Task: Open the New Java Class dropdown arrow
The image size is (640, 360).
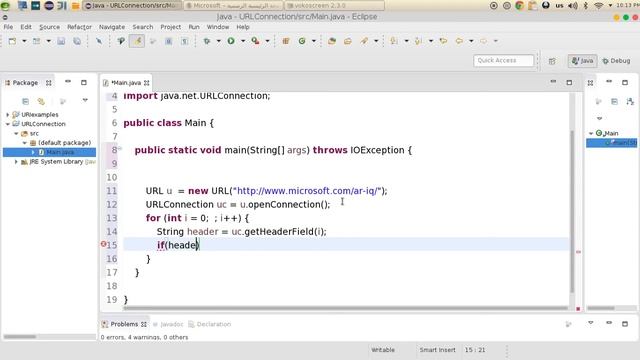Action: point(314,41)
